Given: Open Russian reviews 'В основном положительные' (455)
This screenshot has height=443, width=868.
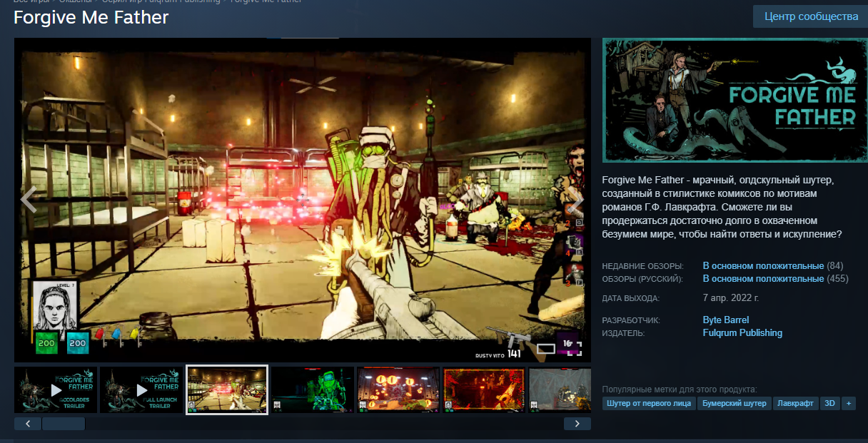Looking at the screenshot, I should coord(763,279).
